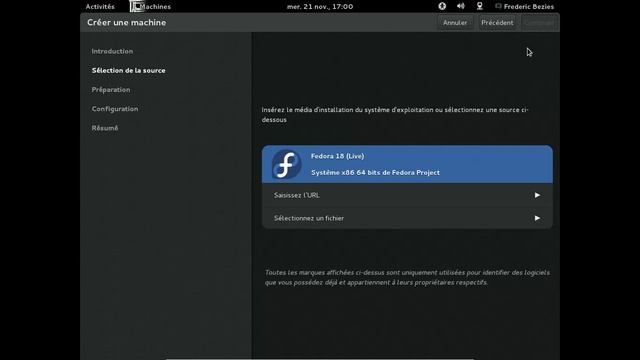Select the 'Sélection de la source' step

click(129, 70)
